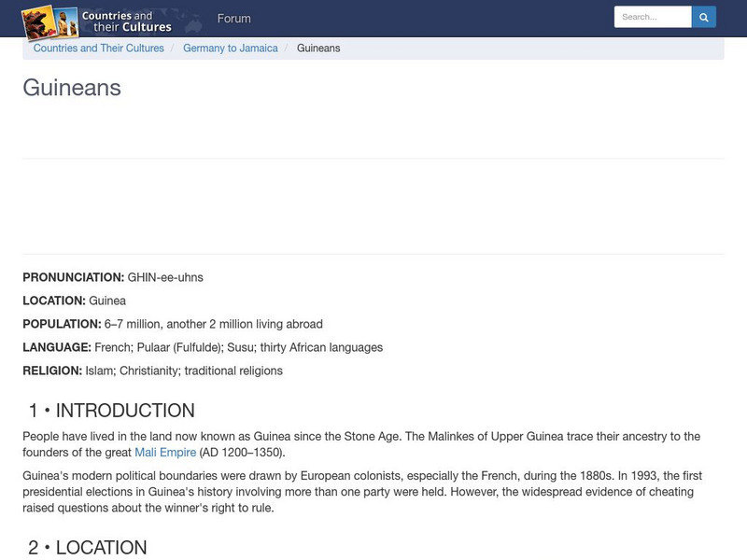Click the magnifier search button
747x560 pixels.
704,17
